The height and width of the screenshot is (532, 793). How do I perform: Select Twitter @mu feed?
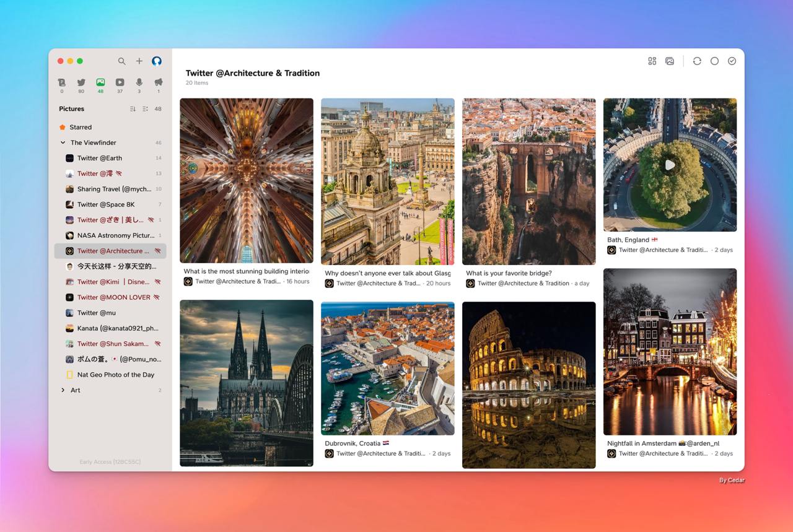110,313
